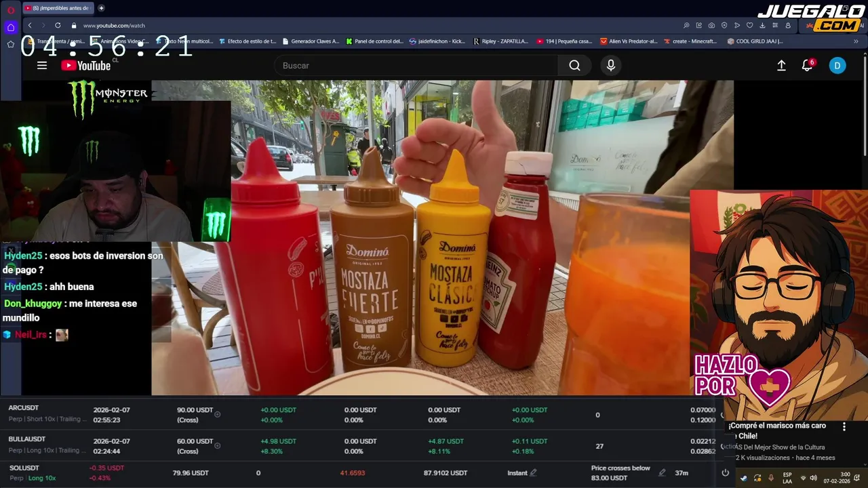The image size is (868, 488).
Task: Open COOL GIRLD JAAJ bookmark
Action: [755, 41]
